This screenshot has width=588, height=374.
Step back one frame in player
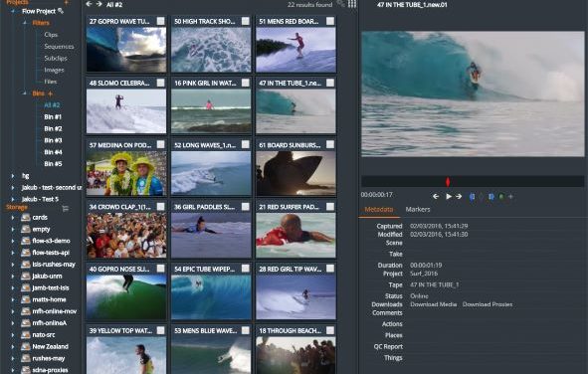pos(436,196)
